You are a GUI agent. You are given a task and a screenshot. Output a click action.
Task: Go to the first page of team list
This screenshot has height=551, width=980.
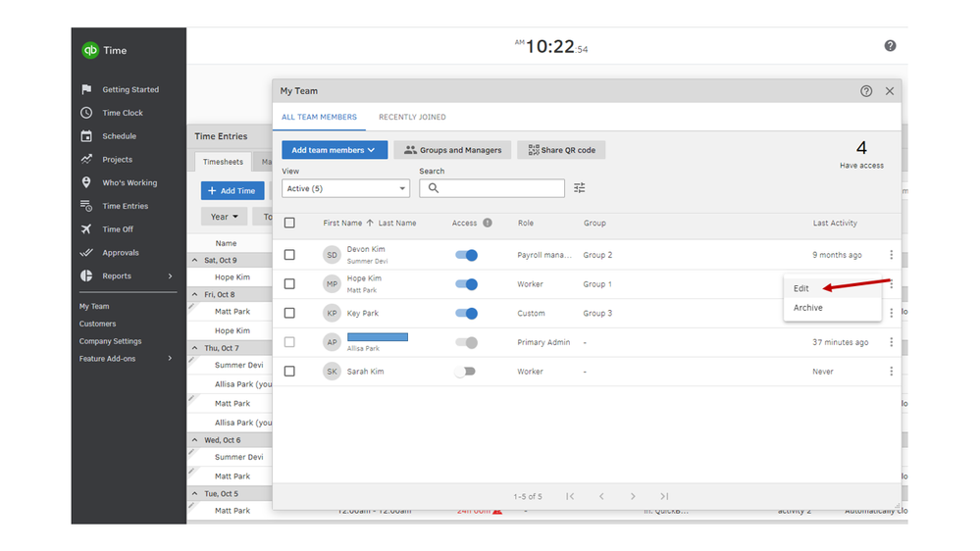570,496
